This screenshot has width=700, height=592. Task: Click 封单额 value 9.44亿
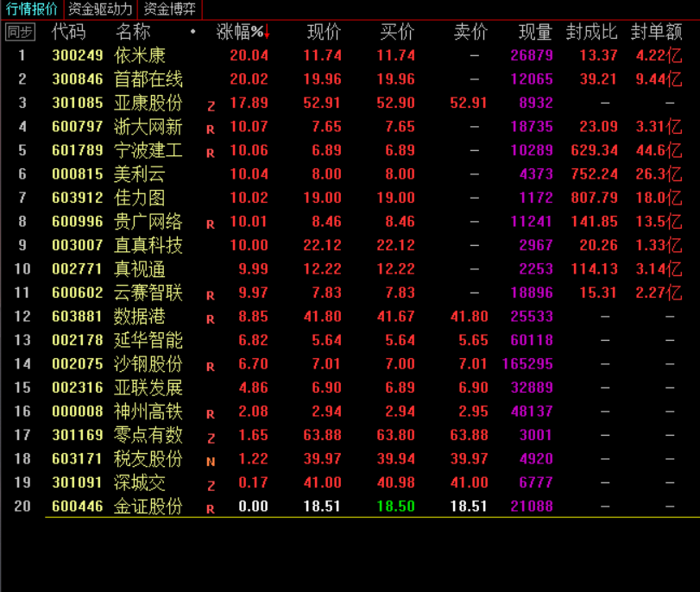659,79
